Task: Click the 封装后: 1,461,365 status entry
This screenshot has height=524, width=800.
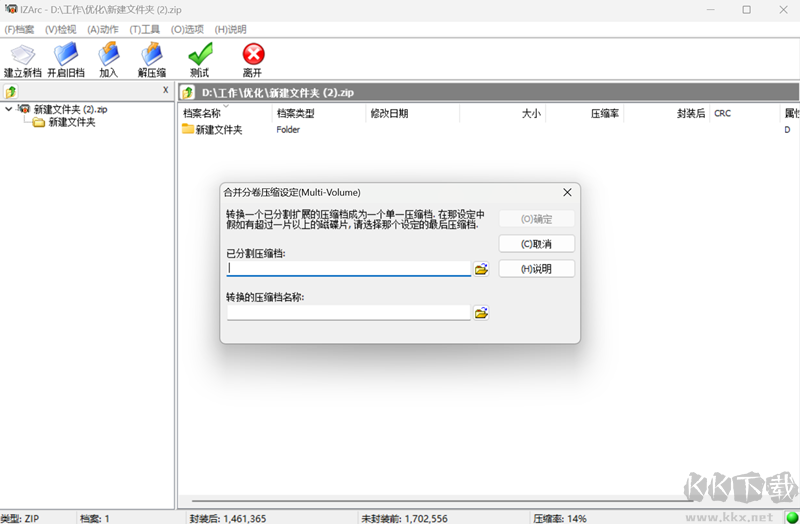Action: 228,518
